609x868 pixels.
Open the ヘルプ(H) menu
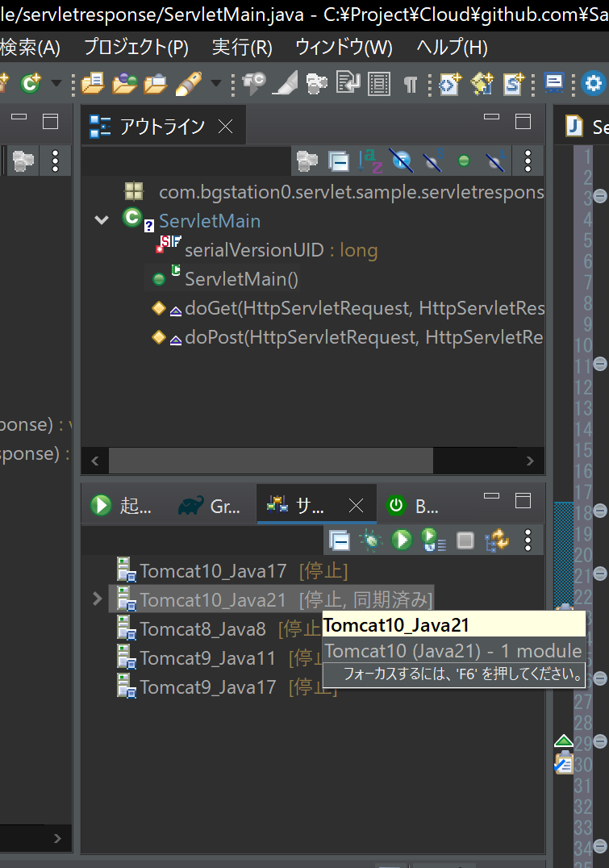point(452,48)
